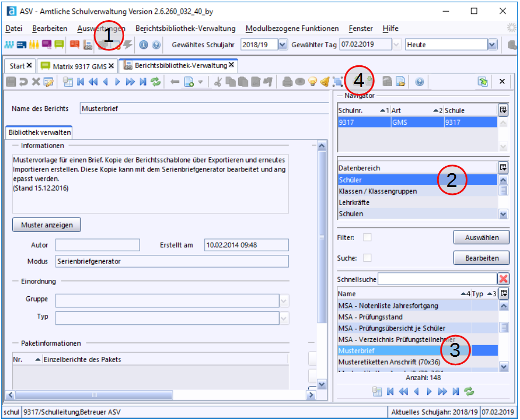The width and height of the screenshot is (520, 420).
Task: Click in the Name des Berichts field
Action: pyautogui.click(x=204, y=108)
